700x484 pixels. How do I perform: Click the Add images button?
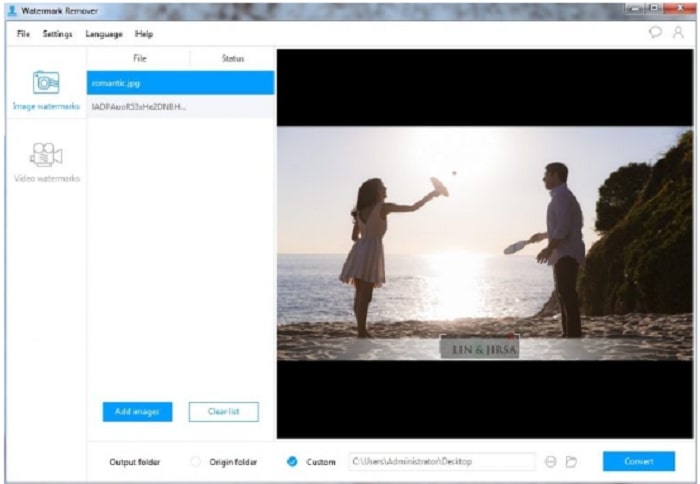click(138, 412)
